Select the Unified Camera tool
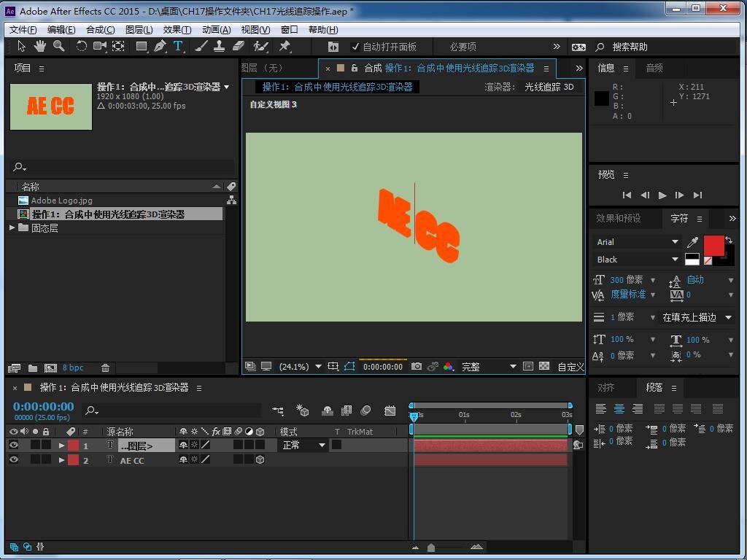The image size is (747, 560). point(99,46)
